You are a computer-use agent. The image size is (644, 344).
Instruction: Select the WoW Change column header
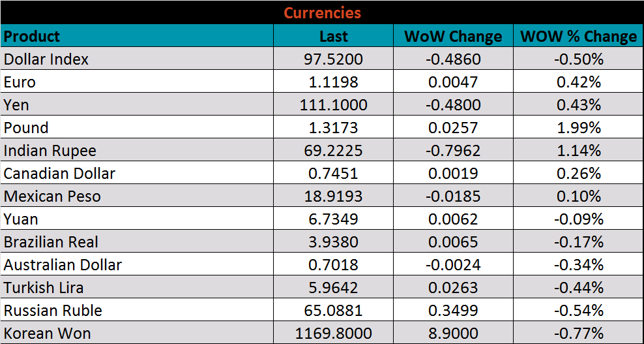(453, 37)
